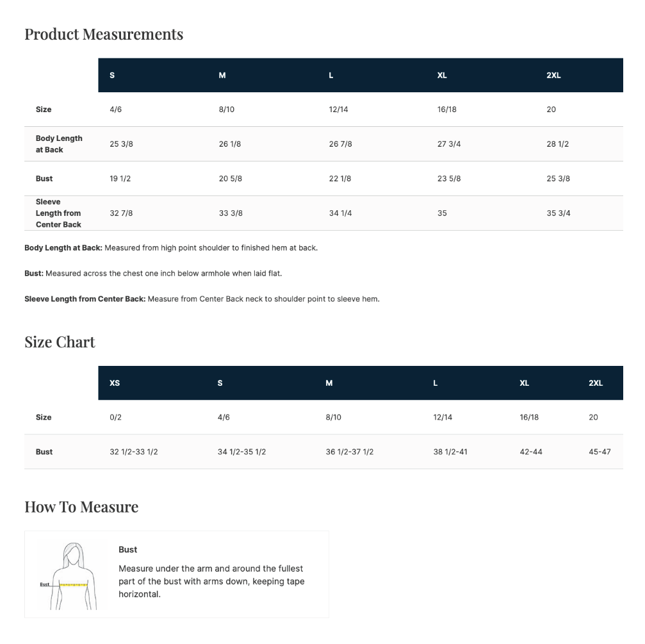Viewport: 645px width, 644px height.
Task: Click the 32 1/2-33 1/2 bust range
Action: [134, 452]
